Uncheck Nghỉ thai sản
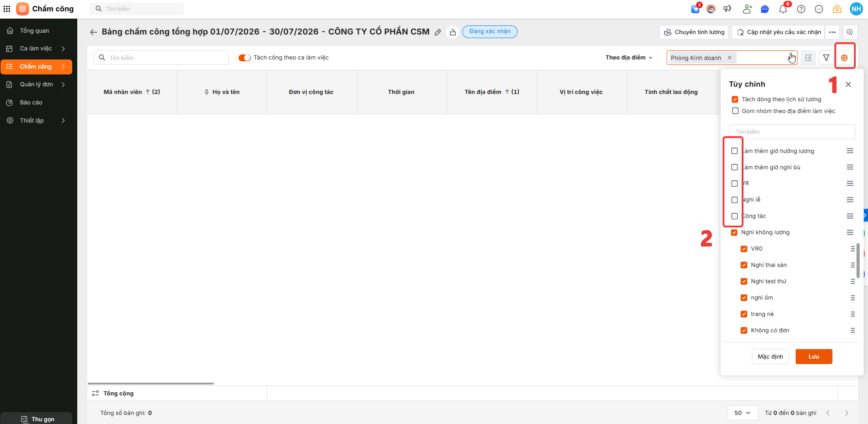The height and width of the screenshot is (424, 868). (x=744, y=265)
